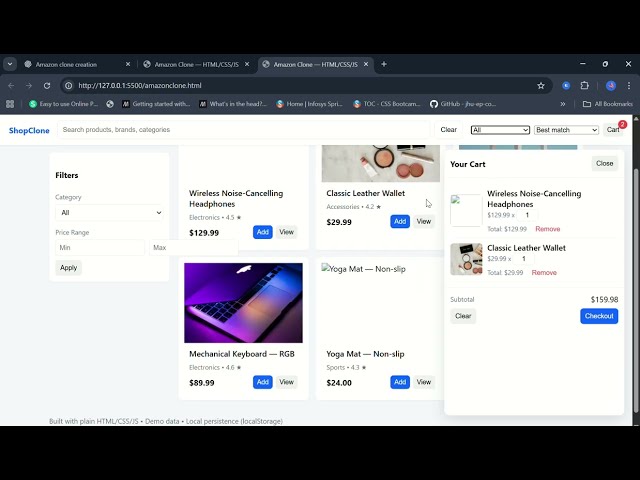Image resolution: width=640 pixels, height=480 pixels.
Task: Click the Mechanical Keyboard product image
Action: (x=243, y=303)
